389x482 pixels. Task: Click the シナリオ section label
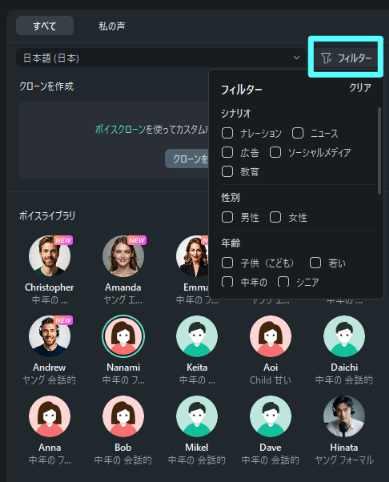click(236, 113)
